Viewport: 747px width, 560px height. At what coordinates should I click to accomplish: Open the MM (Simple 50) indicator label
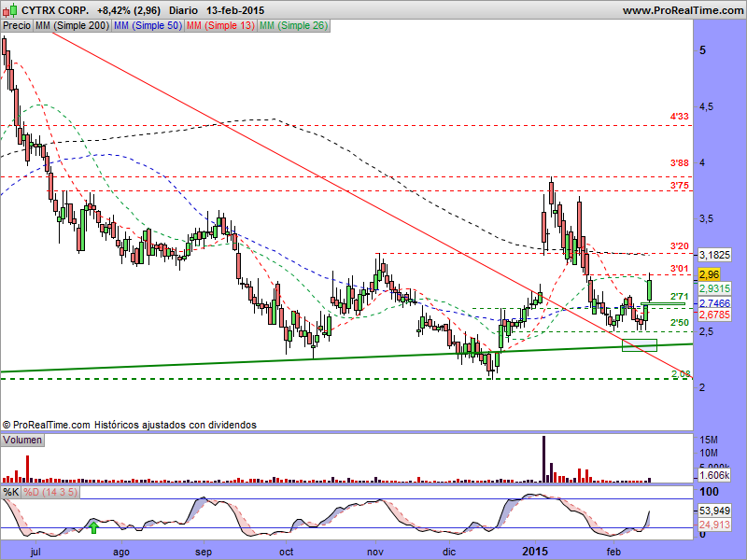(148, 26)
